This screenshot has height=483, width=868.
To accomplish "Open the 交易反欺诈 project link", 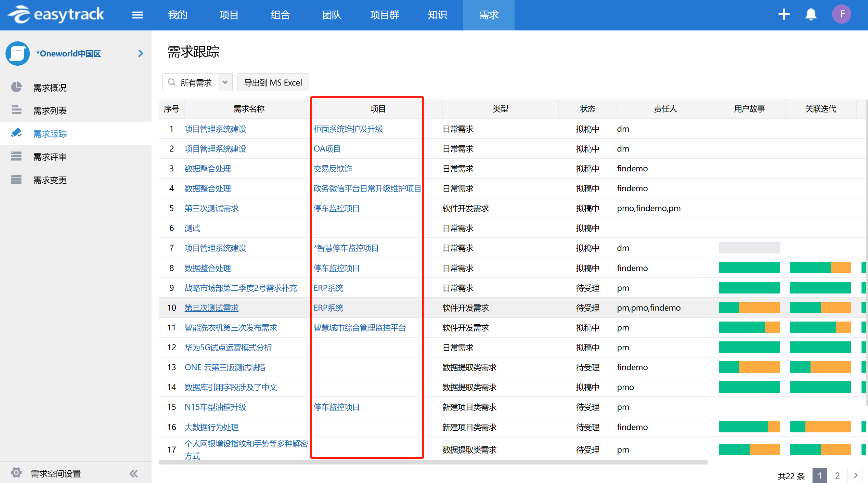I will click(333, 169).
